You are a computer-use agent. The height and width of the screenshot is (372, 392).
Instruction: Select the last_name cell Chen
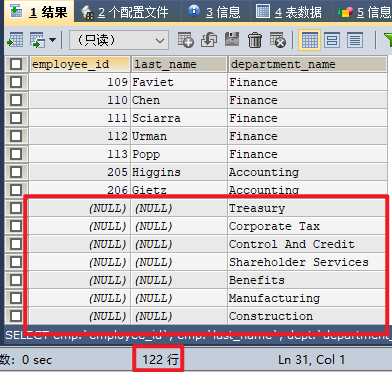[179, 100]
